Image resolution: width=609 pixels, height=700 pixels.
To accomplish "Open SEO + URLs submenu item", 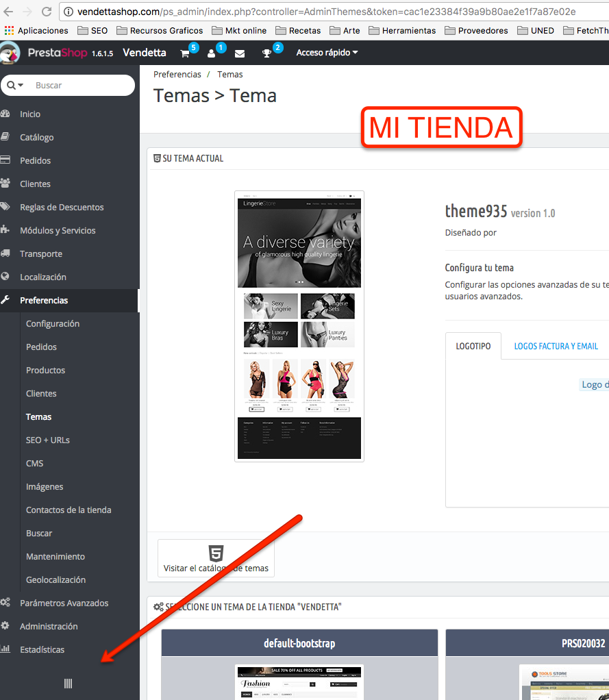I will tap(48, 440).
